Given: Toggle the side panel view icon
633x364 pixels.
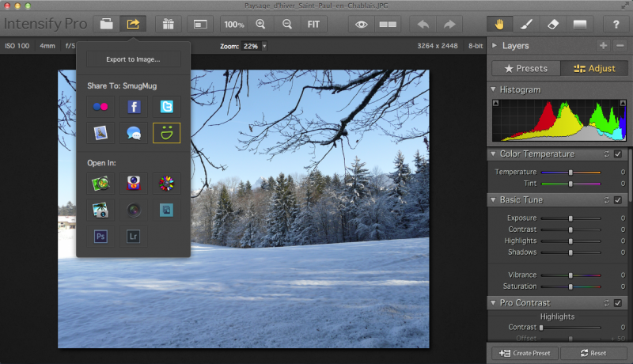Looking at the screenshot, I should [x=200, y=25].
